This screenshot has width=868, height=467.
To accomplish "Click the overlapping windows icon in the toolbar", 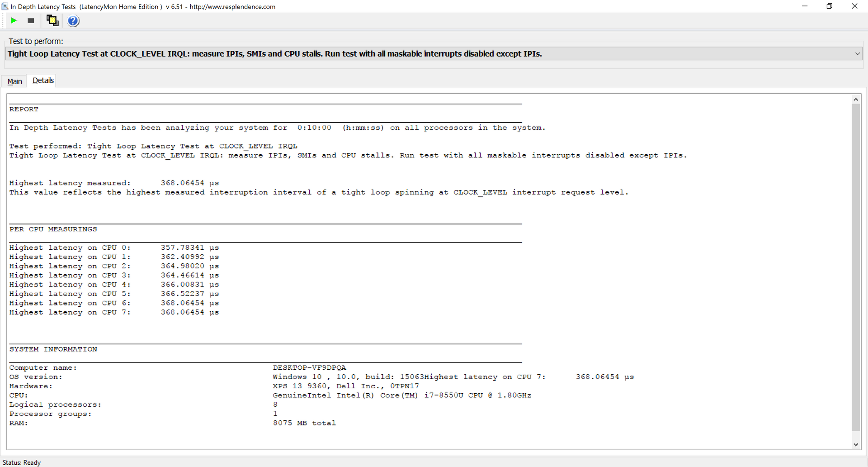I will coord(52,20).
